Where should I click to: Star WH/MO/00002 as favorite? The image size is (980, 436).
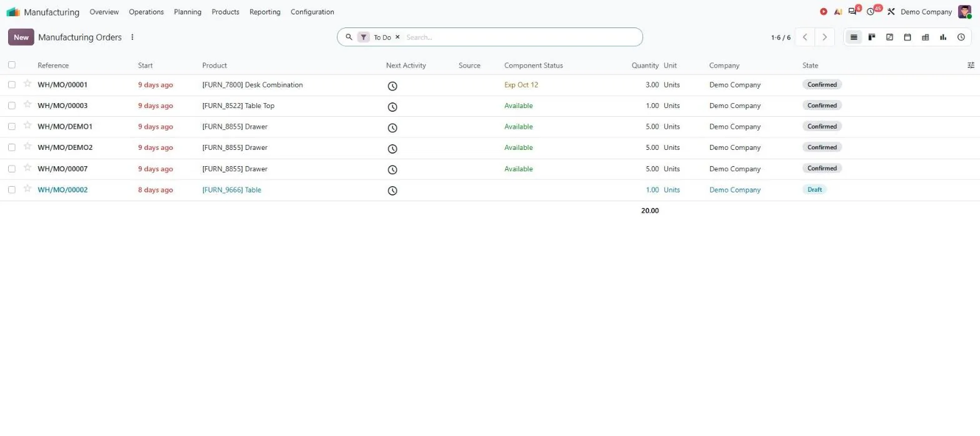[27, 189]
